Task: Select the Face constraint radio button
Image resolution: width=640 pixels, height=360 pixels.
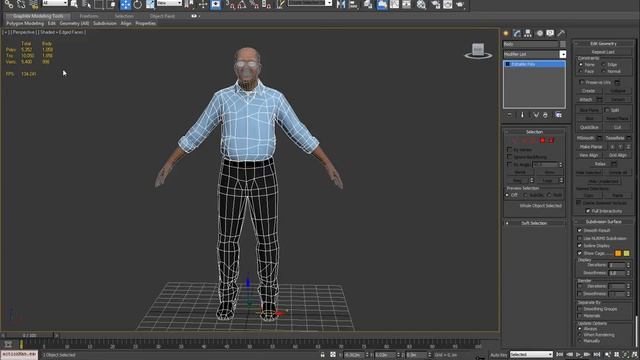Action: pos(581,71)
